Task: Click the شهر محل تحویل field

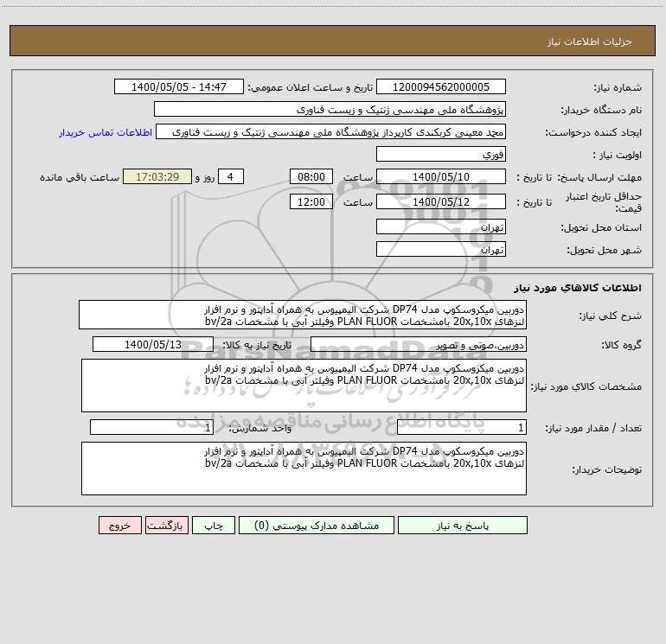Action: (441, 249)
